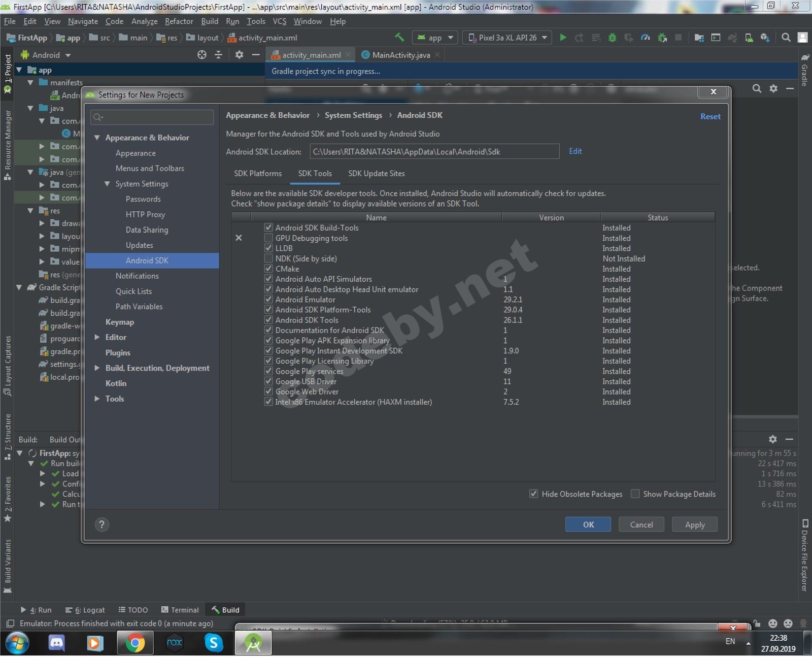
Task: Open the VCS menu
Action: [x=280, y=21]
